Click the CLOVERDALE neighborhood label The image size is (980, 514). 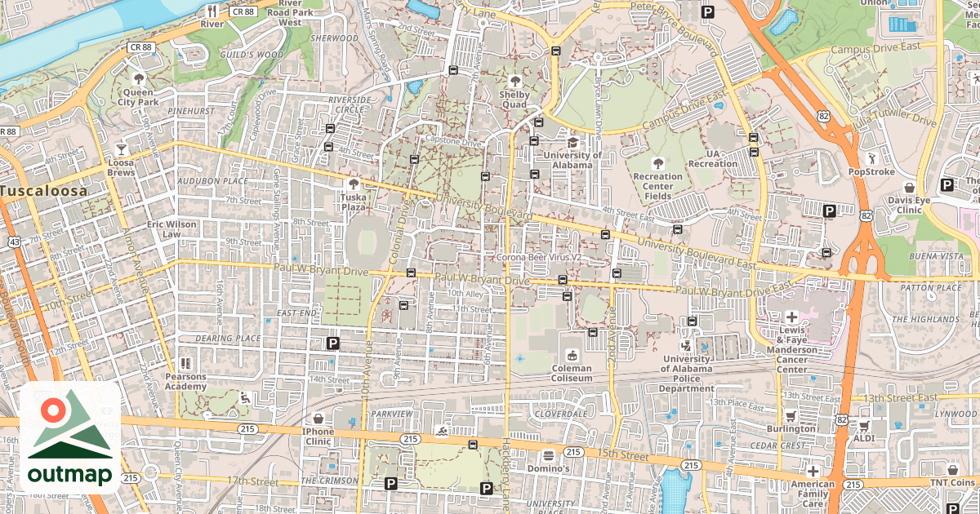pyautogui.click(x=561, y=414)
